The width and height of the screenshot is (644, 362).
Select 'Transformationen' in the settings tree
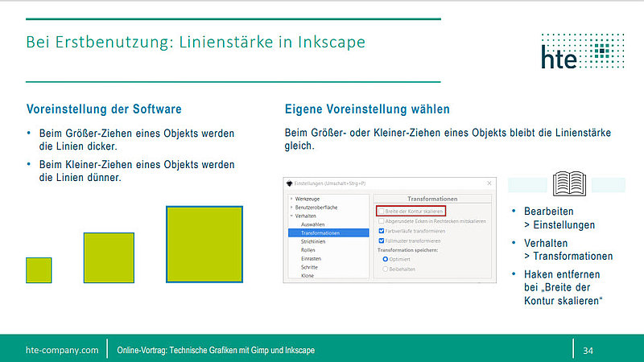(328, 232)
